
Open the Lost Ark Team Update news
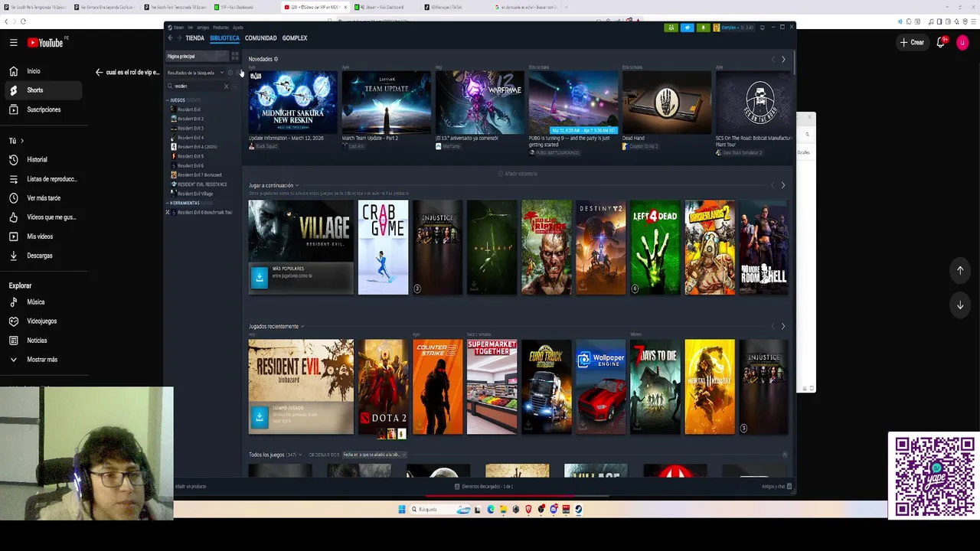[x=386, y=103]
